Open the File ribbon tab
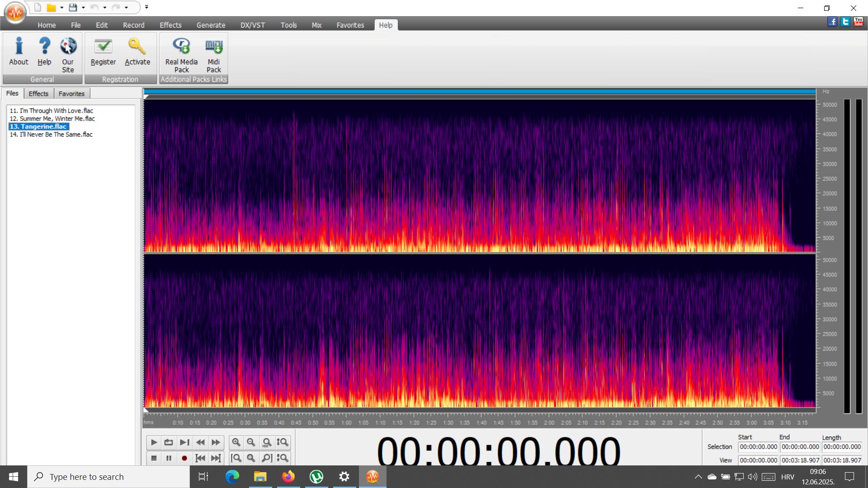The width and height of the screenshot is (868, 488). point(75,25)
